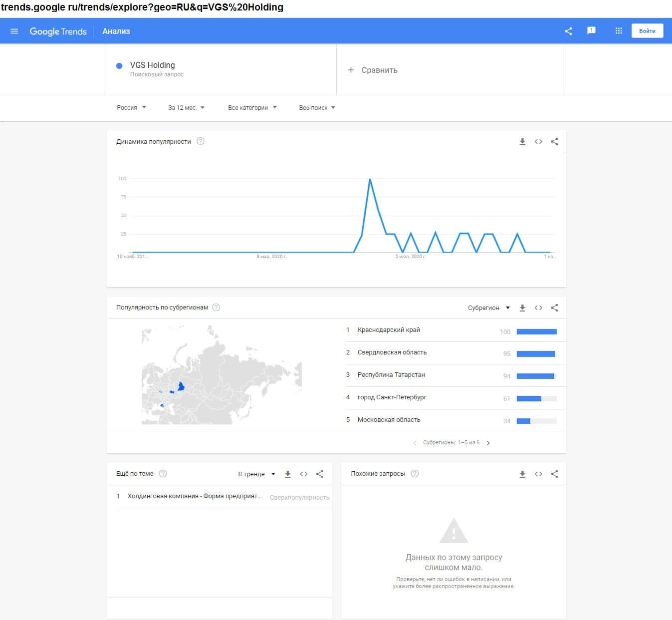
Task: Share the related topics panel
Action: point(320,474)
